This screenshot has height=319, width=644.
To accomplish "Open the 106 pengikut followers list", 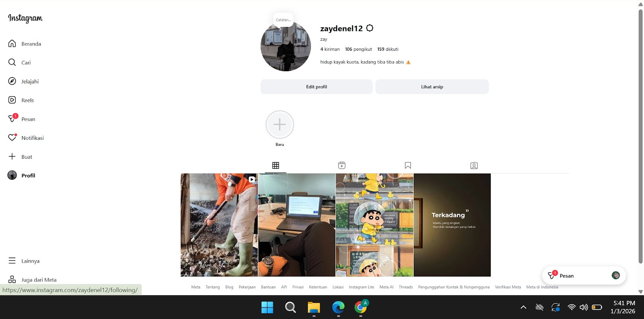I will [x=358, y=49].
